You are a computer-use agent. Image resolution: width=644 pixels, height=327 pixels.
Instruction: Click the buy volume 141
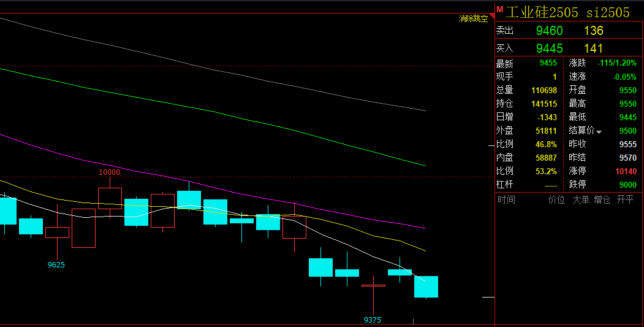point(594,48)
